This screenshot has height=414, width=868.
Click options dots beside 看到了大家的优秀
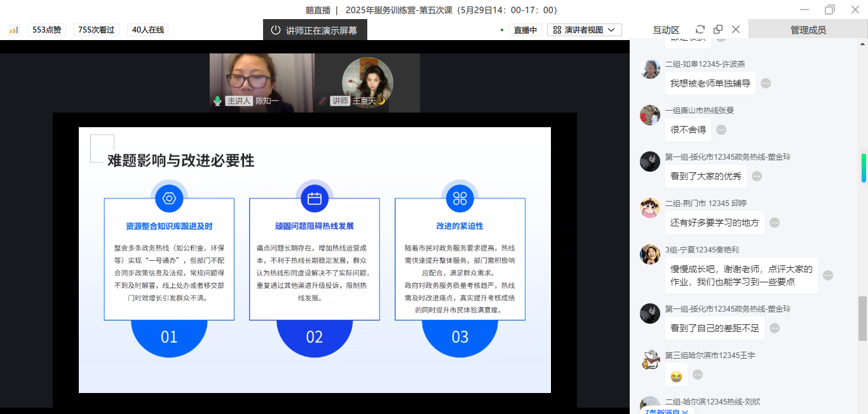point(757,176)
